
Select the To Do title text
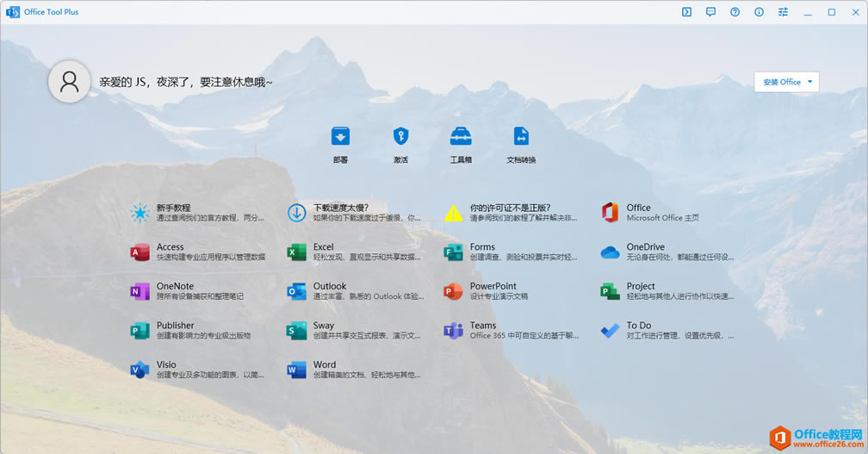tap(638, 326)
